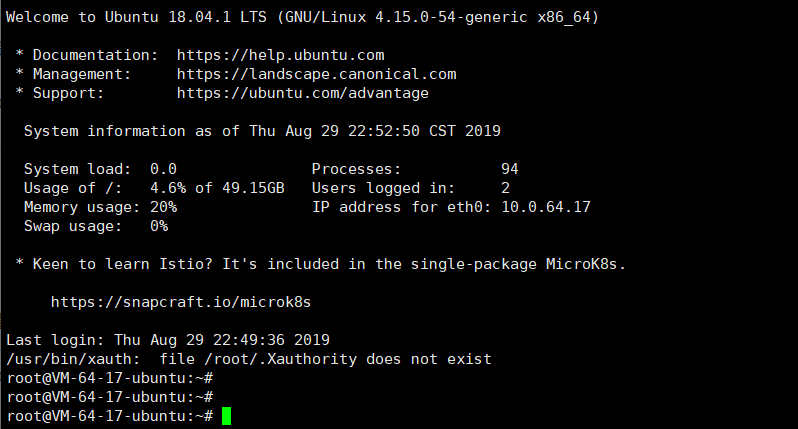Click the green terminal cursor block
Viewport: 798px width, 429px height.
[226, 416]
